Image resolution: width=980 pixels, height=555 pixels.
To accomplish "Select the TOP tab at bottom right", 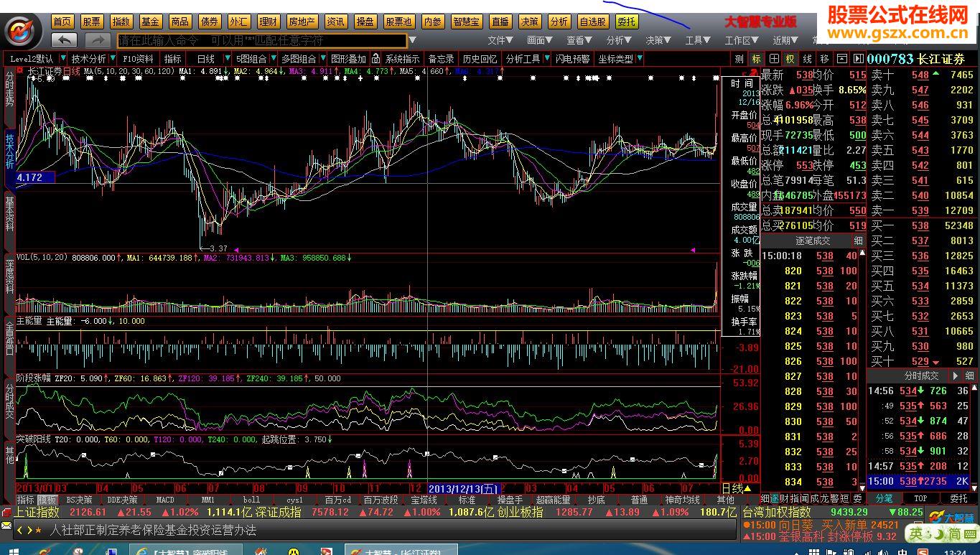I will pos(920,498).
